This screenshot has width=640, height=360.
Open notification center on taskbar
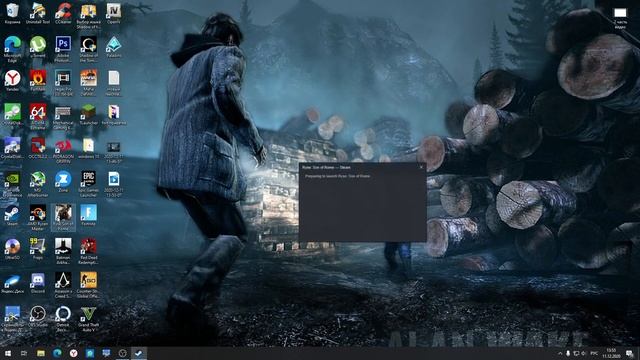click(x=629, y=353)
